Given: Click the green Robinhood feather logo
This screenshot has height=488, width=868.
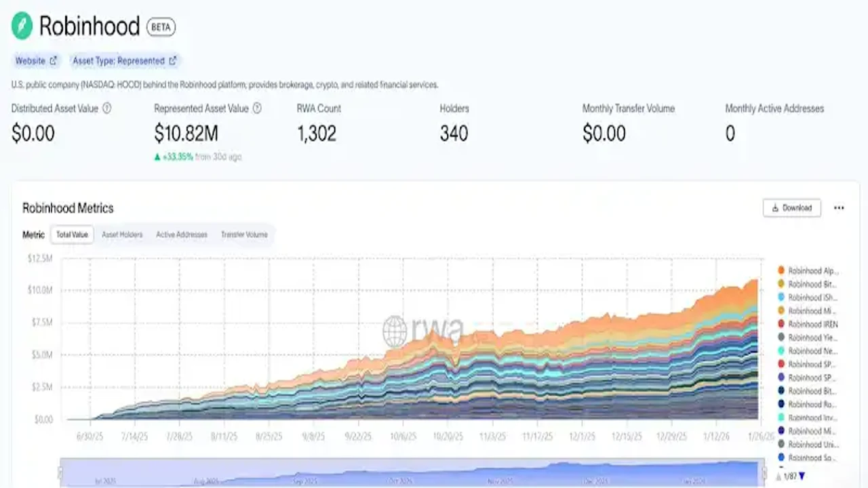Looking at the screenshot, I should 22,27.
